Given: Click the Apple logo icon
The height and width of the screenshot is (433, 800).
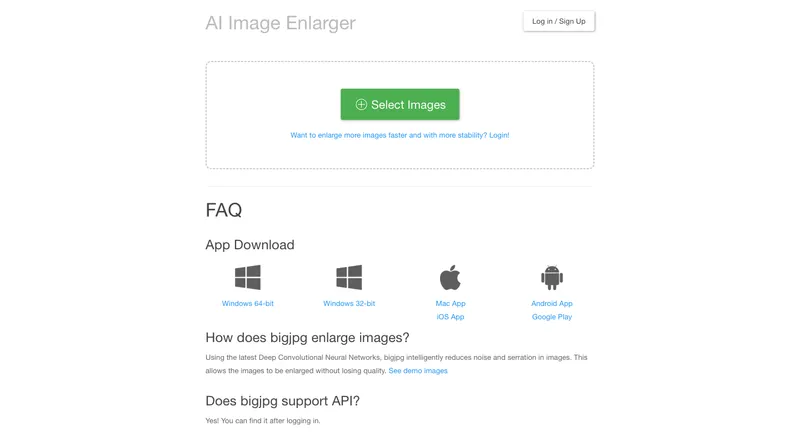Looking at the screenshot, I should point(450,277).
